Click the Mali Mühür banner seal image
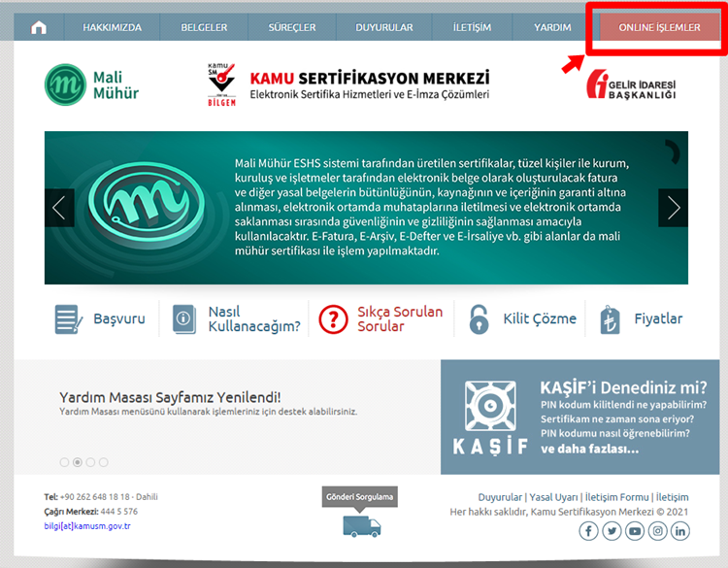This screenshot has width=728, height=568. [x=147, y=203]
